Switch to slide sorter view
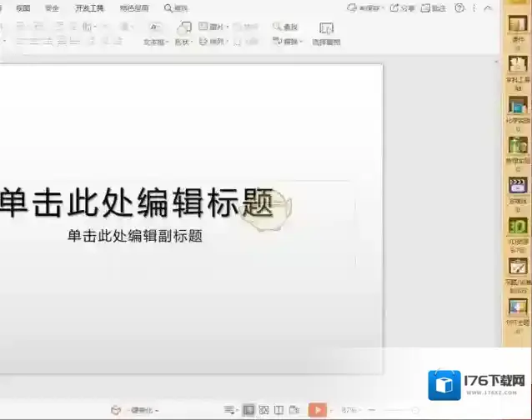 point(263,410)
